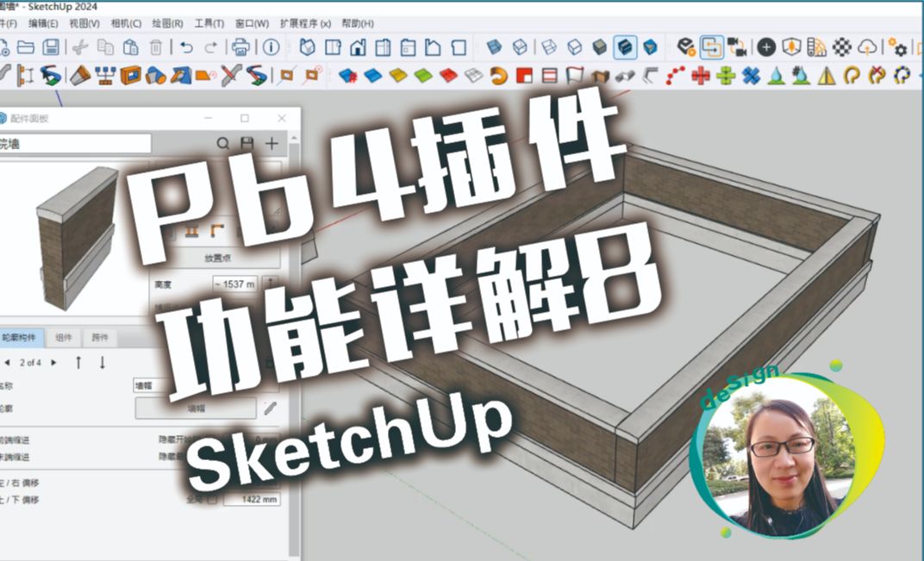Go to the next profile with the right arrow

[53, 363]
